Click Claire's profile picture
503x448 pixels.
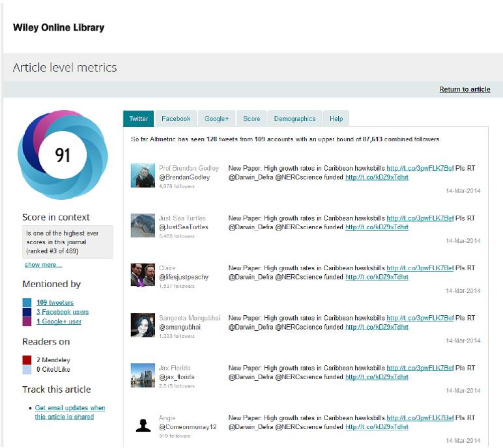click(143, 275)
